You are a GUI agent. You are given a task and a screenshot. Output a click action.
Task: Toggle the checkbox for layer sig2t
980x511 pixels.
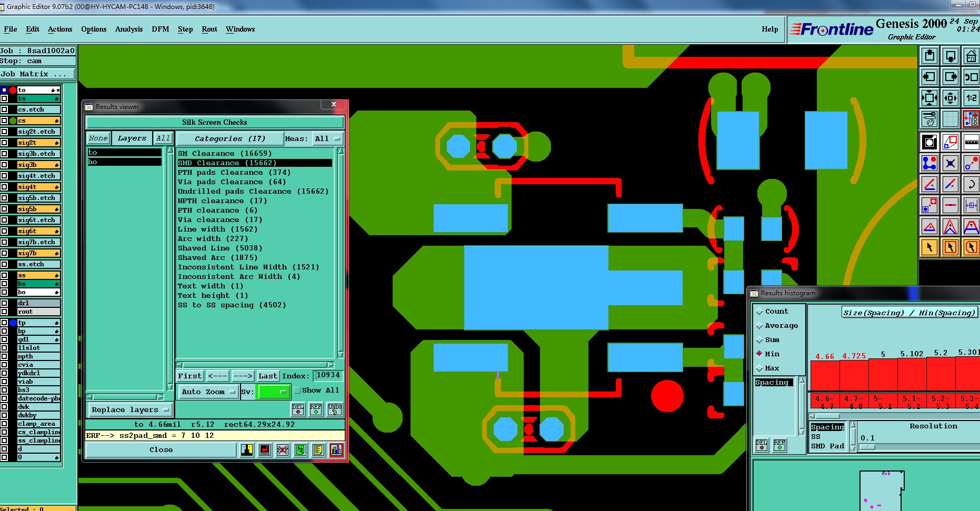pyautogui.click(x=4, y=143)
